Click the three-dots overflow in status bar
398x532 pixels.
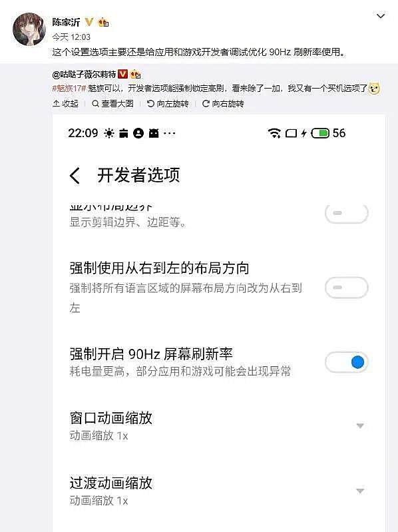point(169,133)
